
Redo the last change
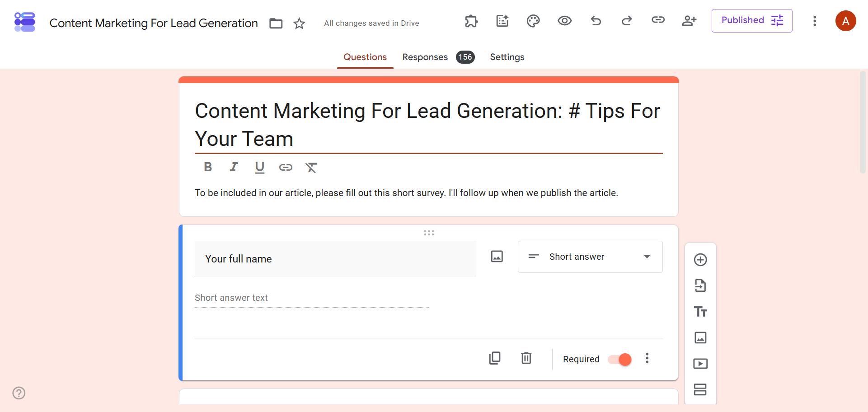tap(627, 21)
